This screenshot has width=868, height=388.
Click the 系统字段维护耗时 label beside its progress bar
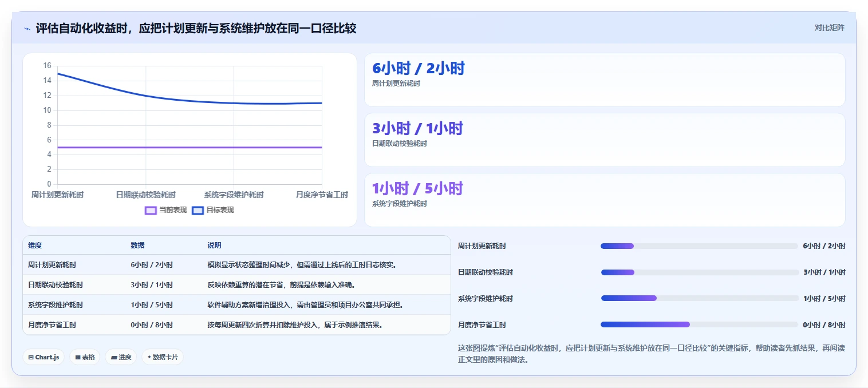(x=486, y=299)
